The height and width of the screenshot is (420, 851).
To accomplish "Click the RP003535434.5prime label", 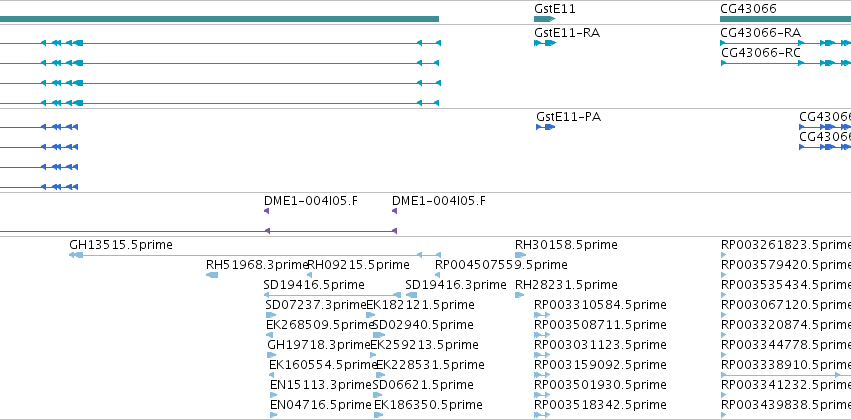I will pyautogui.click(x=785, y=285).
